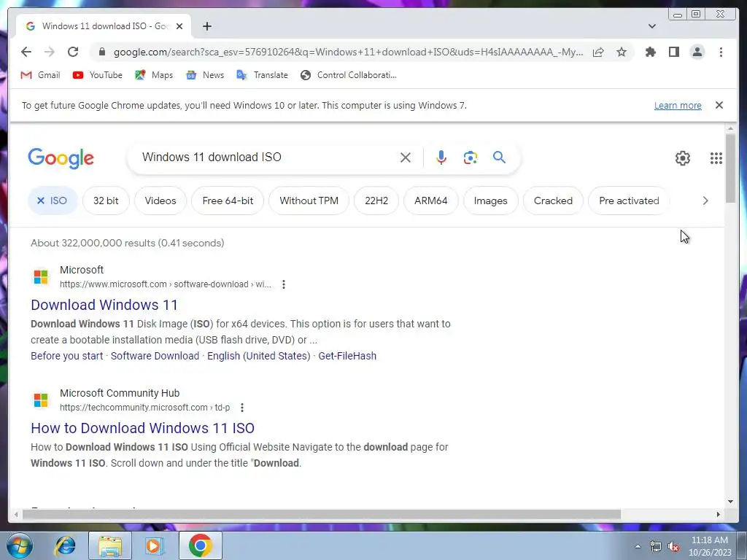This screenshot has height=560, width=747.
Task: Open Google quick settings gear
Action: (x=683, y=158)
